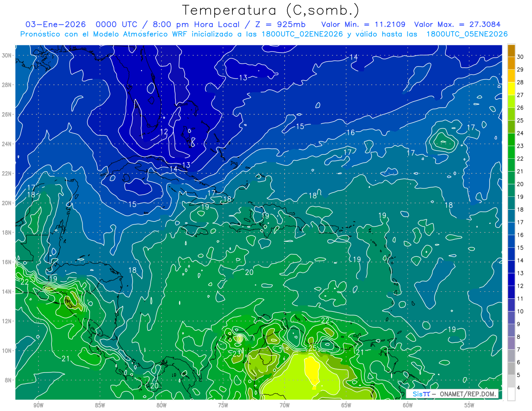Select the date text '03-Ene-2026'
Screen dimensions: 532x411
click(x=55, y=24)
